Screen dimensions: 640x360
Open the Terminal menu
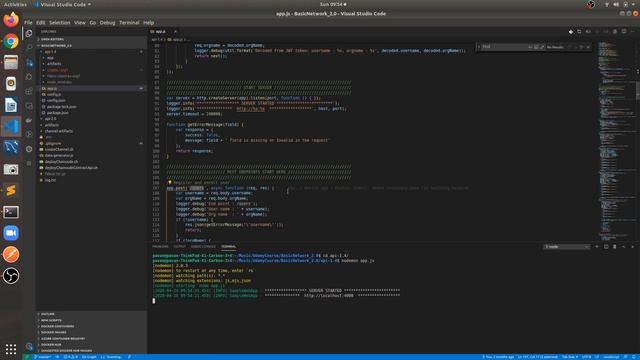pos(129,23)
